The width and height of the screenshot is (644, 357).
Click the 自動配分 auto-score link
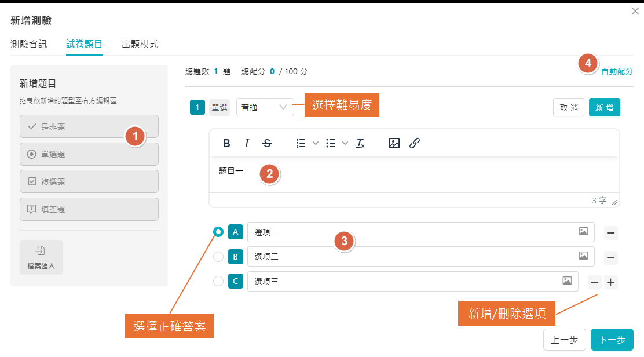coord(617,71)
